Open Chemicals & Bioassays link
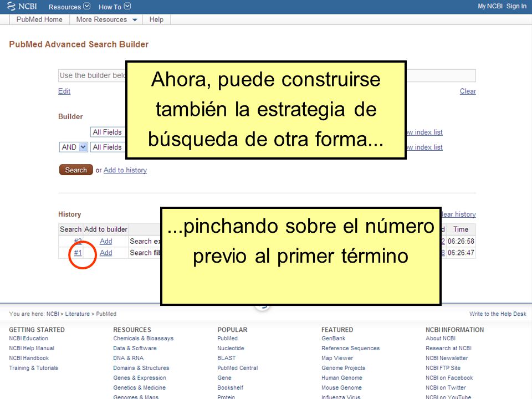 coord(143,338)
